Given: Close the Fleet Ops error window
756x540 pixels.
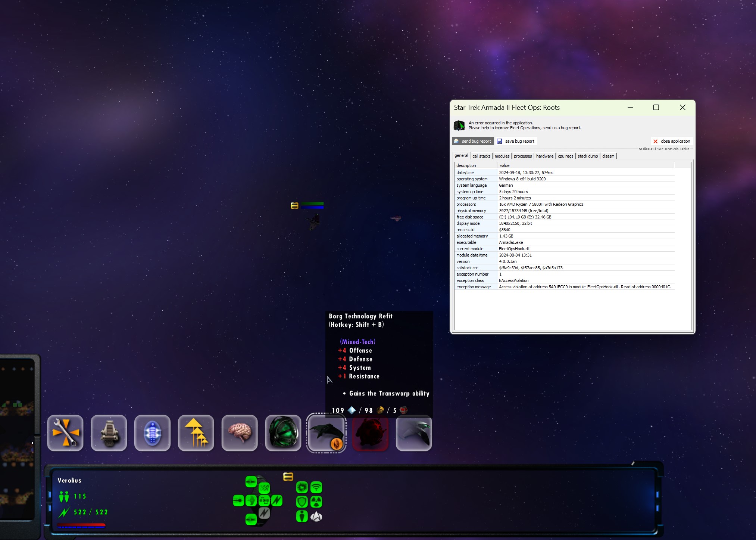Looking at the screenshot, I should (682, 108).
